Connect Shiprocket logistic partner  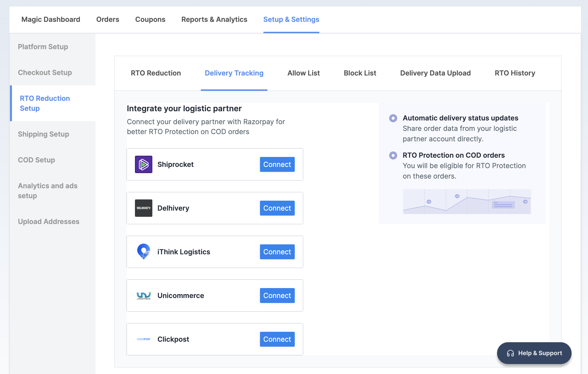point(277,164)
